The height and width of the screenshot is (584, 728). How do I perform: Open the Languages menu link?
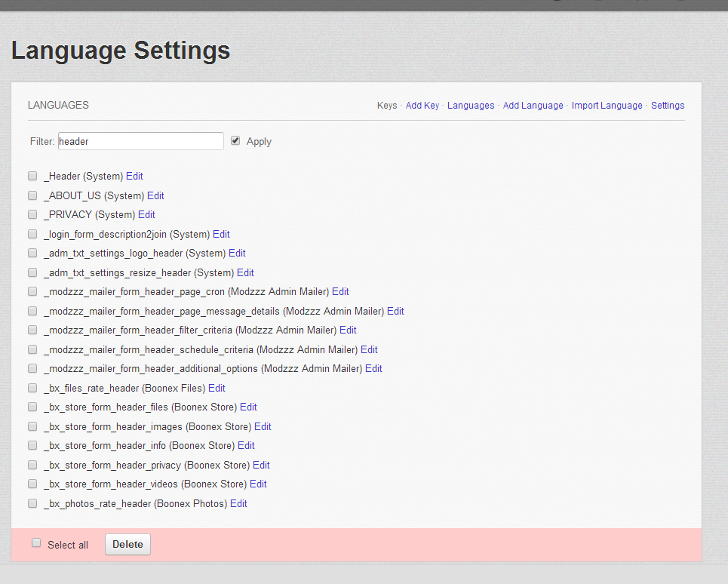(471, 106)
